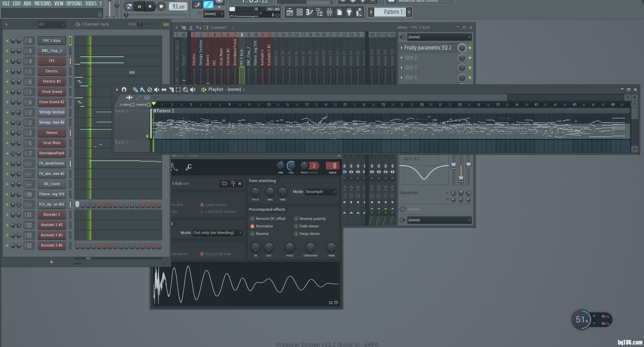This screenshot has width=644, height=347.
Task: Open the wrench settings in sampler window
Action: tap(188, 167)
